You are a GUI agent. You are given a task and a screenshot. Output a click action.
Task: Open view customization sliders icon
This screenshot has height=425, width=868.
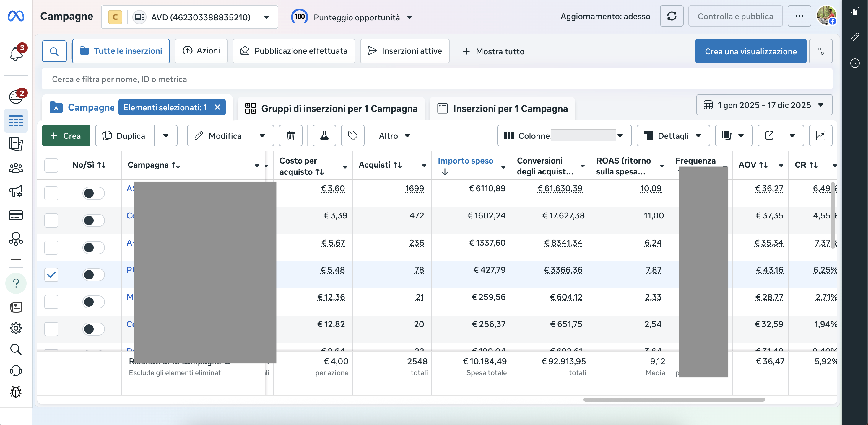point(820,51)
